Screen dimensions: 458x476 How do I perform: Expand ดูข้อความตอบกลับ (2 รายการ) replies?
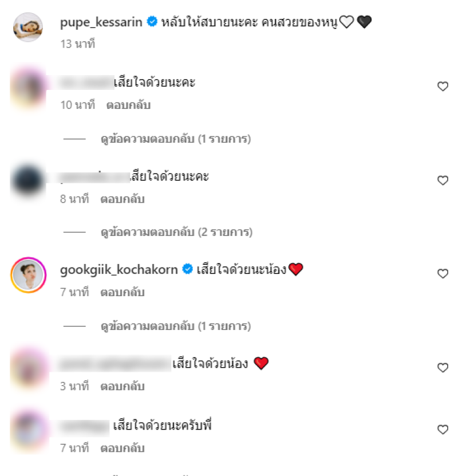176,233
